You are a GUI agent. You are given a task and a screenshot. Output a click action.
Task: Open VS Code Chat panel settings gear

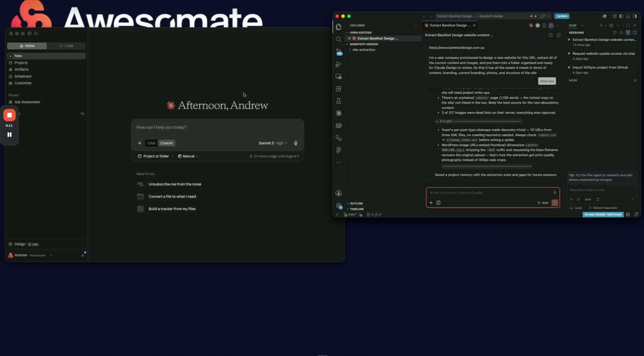point(611,25)
